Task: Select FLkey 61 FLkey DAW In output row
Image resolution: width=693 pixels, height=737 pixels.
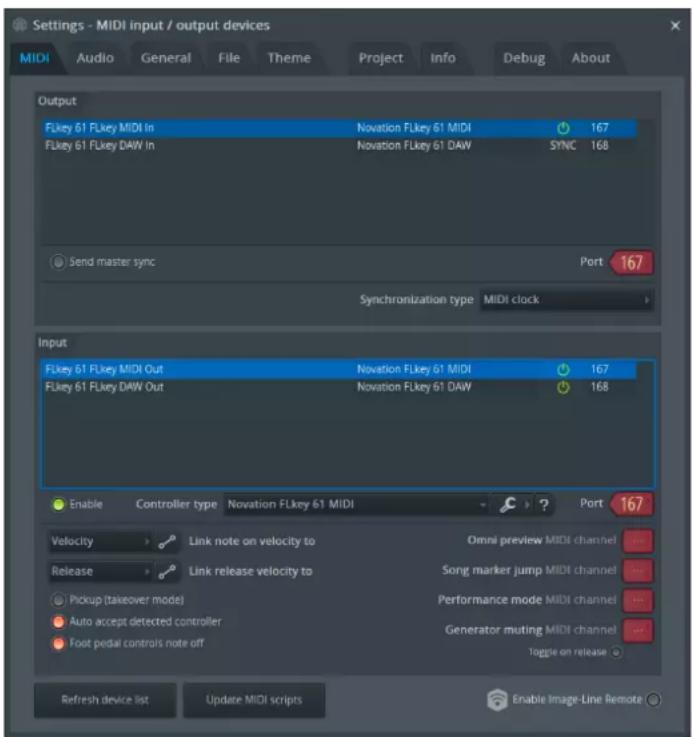Action: (x=339, y=146)
